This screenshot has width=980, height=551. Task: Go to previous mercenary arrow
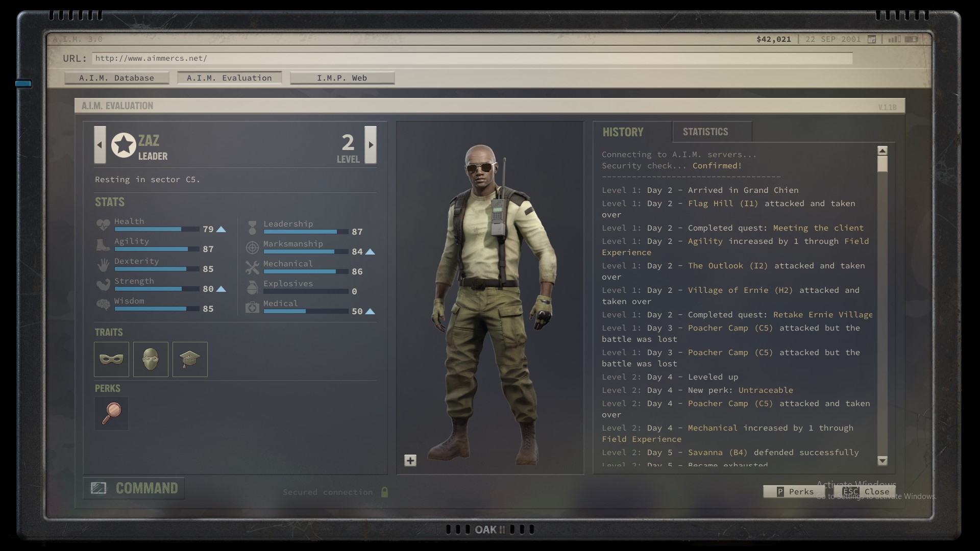click(100, 145)
